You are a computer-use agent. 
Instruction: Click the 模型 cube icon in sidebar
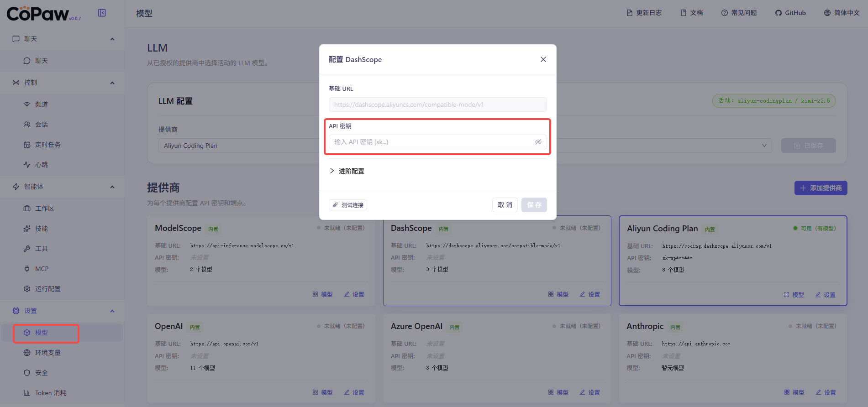[x=27, y=333]
